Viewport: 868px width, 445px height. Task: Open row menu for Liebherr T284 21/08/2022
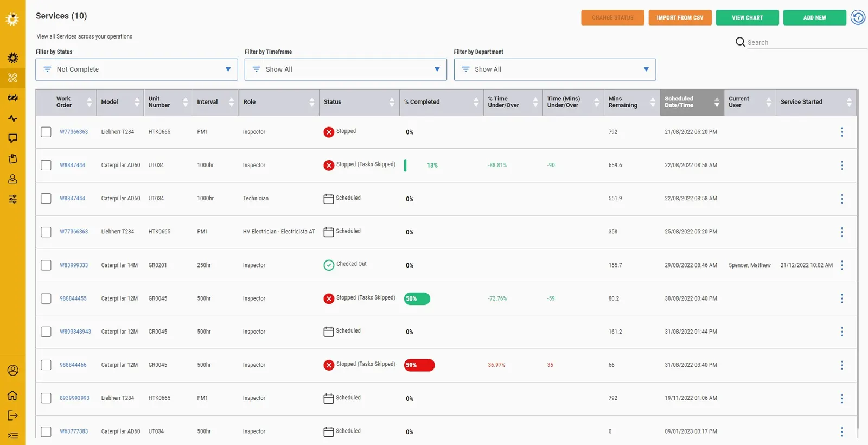point(842,132)
